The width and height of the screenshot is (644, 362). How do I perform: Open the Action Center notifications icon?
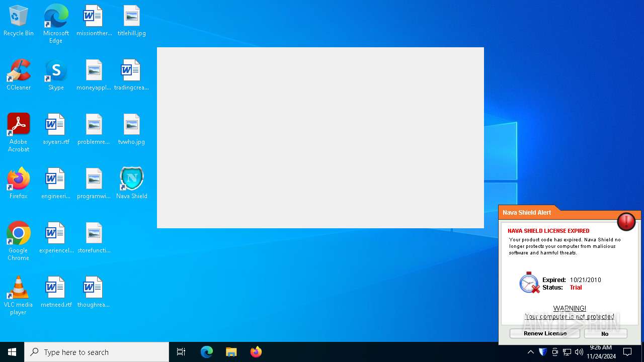(x=627, y=352)
